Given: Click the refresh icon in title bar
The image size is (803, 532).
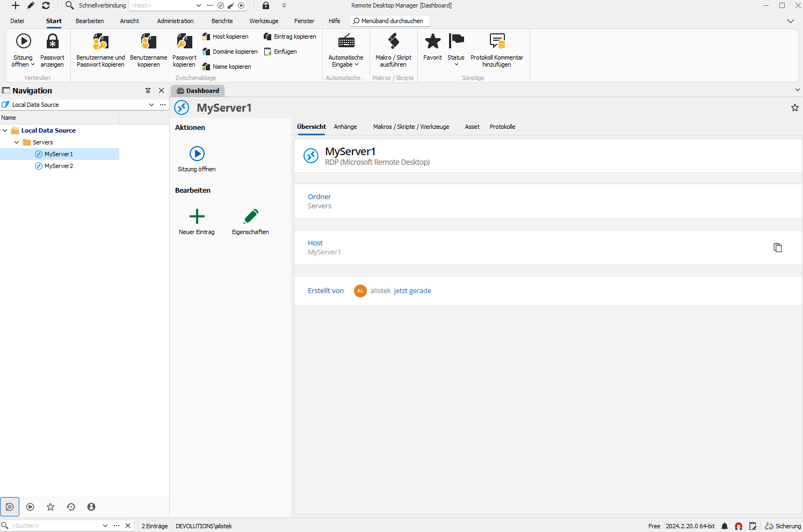Looking at the screenshot, I should pyautogui.click(x=46, y=5).
